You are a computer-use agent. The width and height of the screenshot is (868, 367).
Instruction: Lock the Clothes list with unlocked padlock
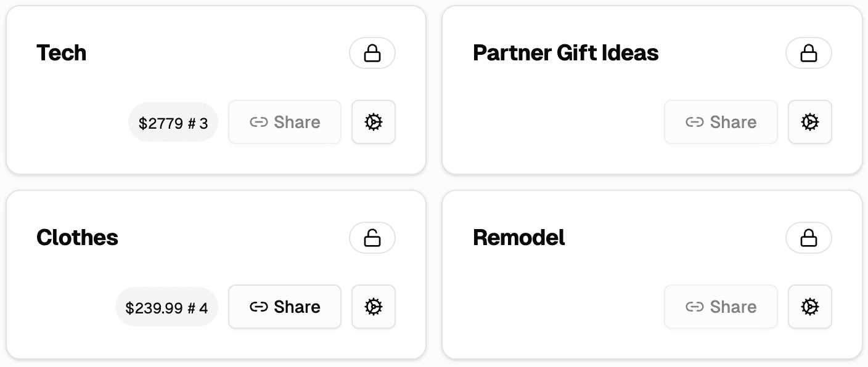[372, 238]
